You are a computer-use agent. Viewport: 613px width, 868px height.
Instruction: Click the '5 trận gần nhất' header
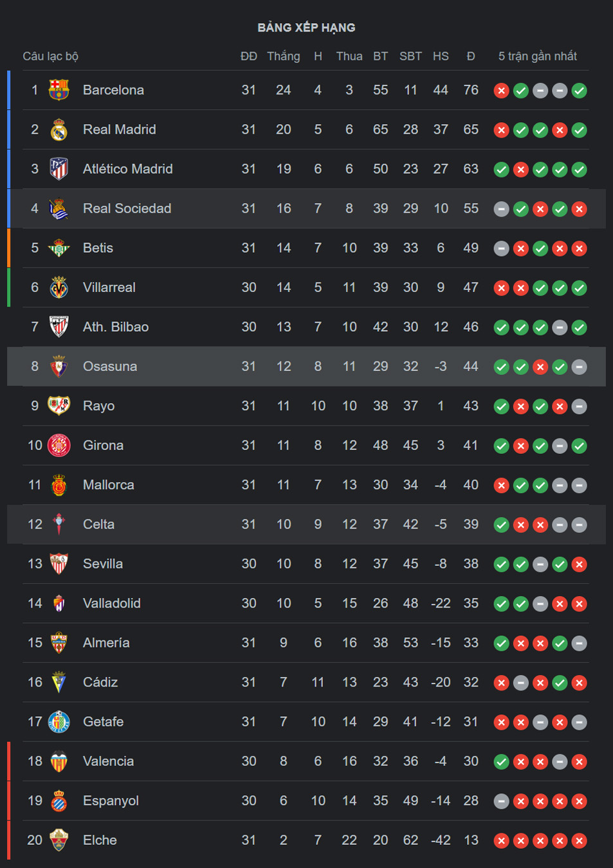click(538, 56)
